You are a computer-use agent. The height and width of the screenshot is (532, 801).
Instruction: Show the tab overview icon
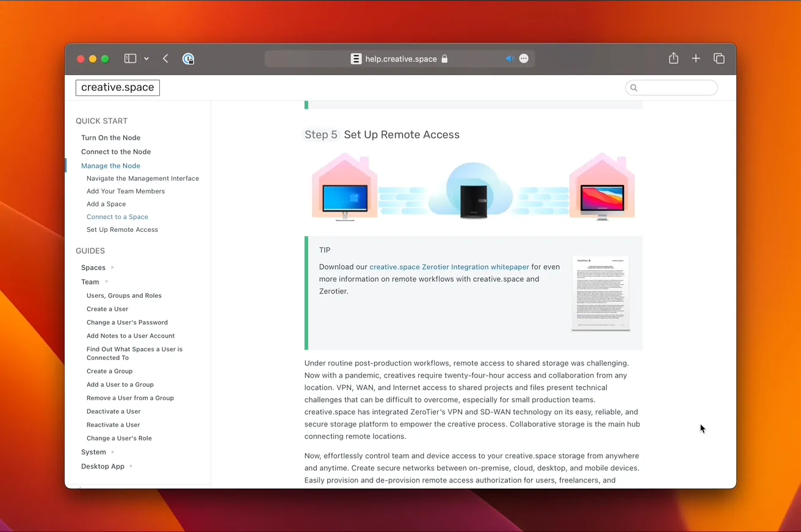(719, 59)
